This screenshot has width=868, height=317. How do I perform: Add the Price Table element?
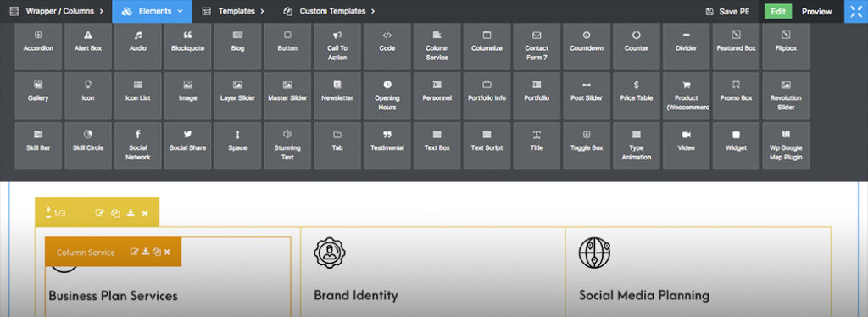click(x=636, y=96)
